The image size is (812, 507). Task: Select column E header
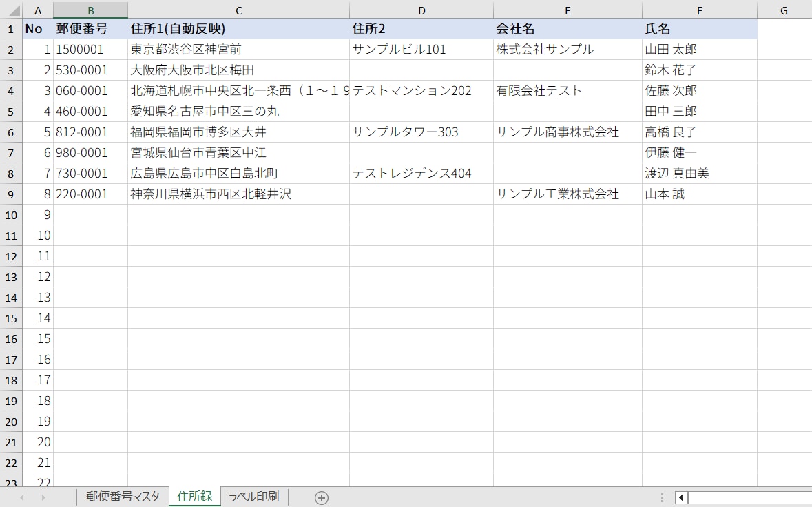point(568,10)
